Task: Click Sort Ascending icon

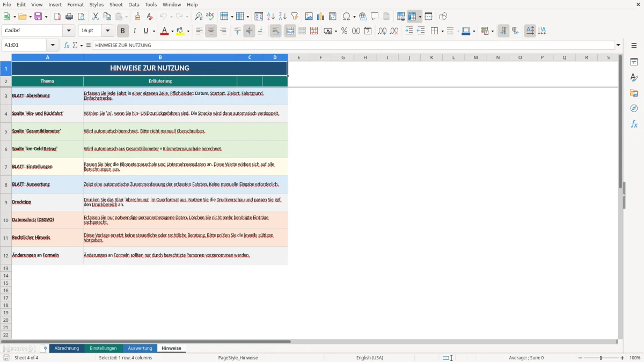Action: (270, 17)
